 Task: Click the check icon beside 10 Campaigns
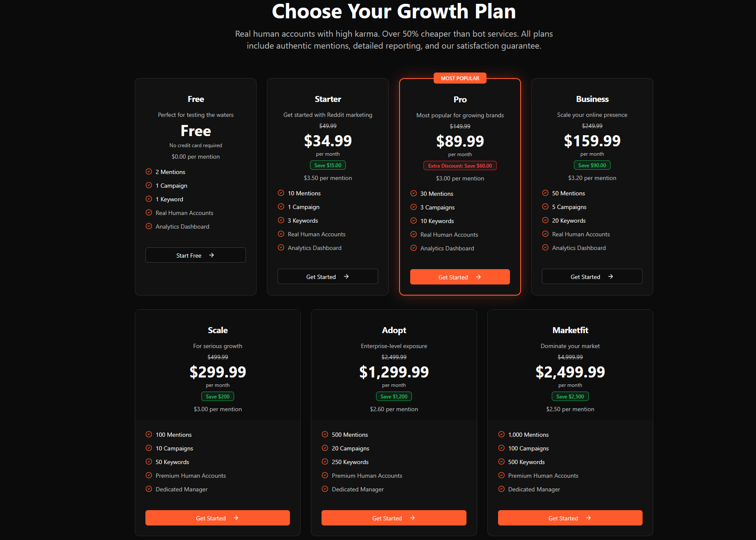(149, 448)
